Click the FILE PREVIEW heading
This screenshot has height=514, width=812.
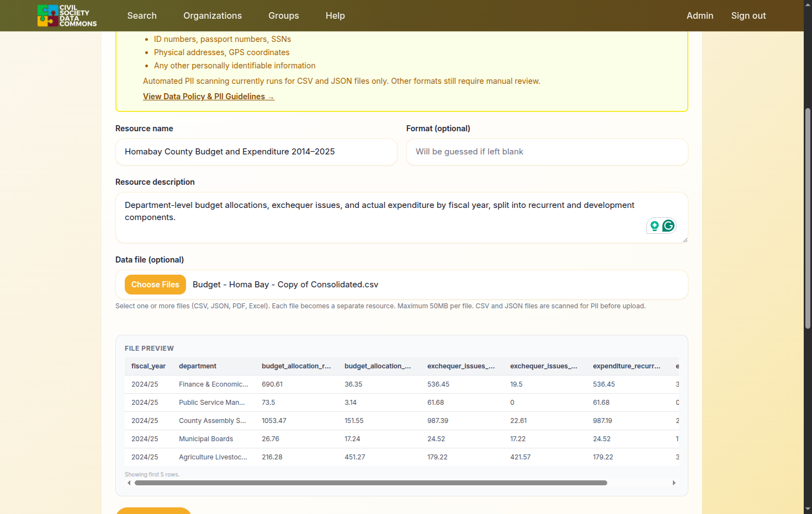[149, 349]
